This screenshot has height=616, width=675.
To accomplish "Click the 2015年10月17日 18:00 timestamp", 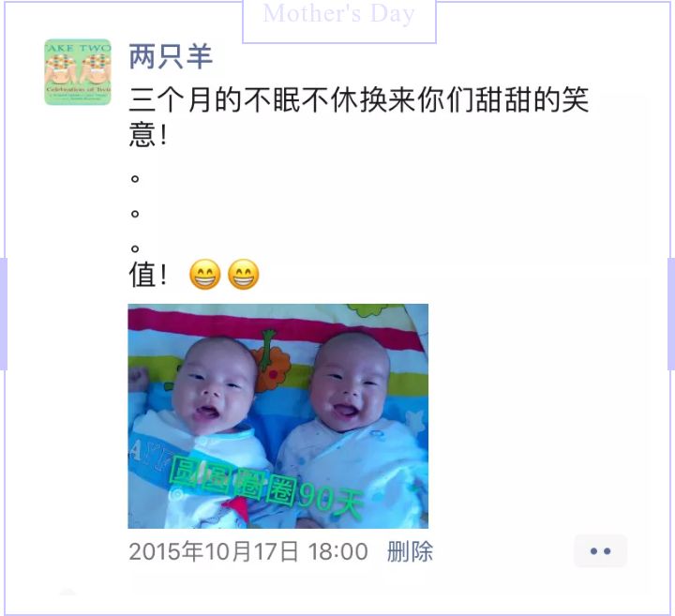I will point(248,551).
